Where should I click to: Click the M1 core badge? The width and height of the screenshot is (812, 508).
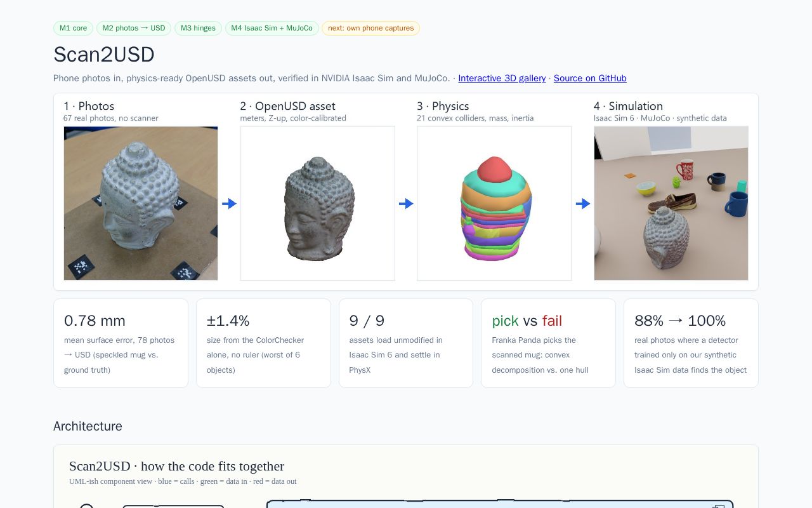click(x=73, y=28)
